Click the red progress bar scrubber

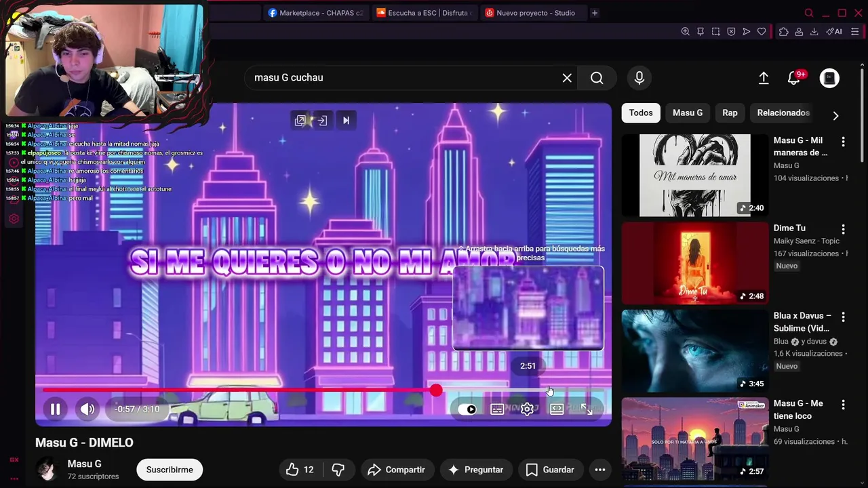tap(436, 390)
